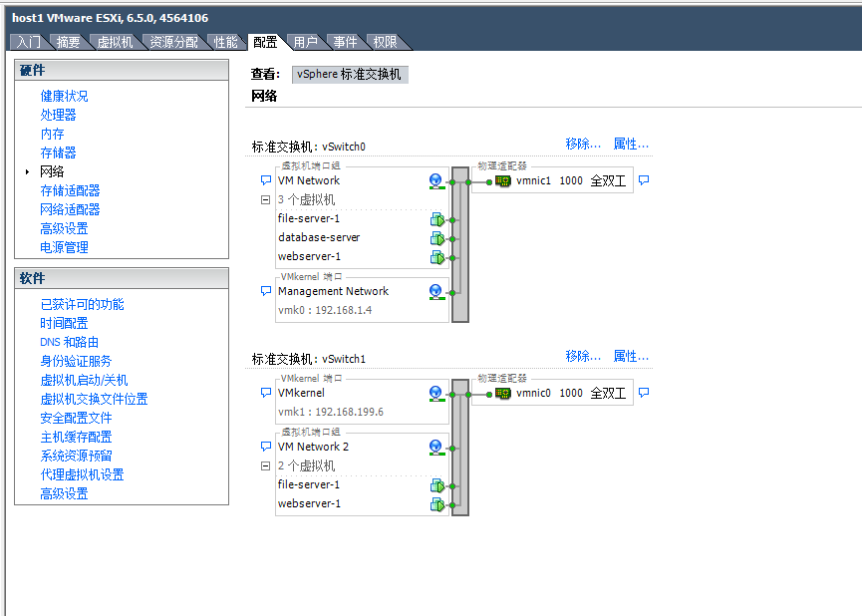This screenshot has width=862, height=616.
Task: Open 主机缓存配置 in the software list
Action: (x=76, y=438)
